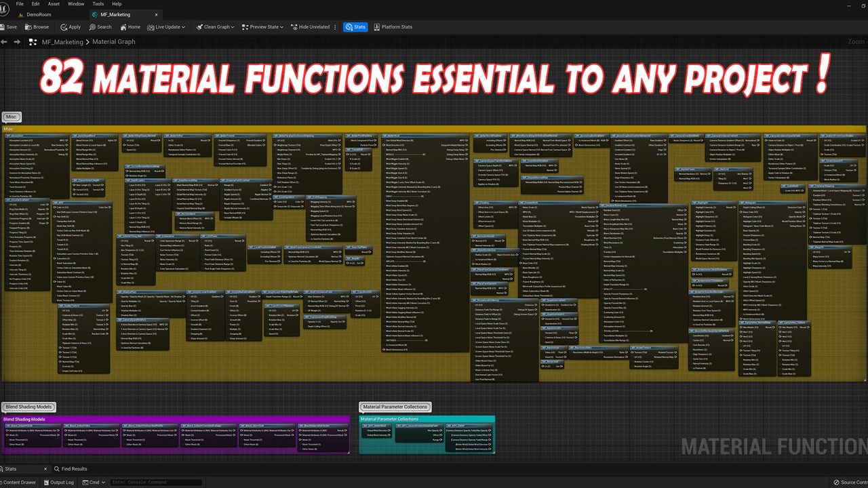This screenshot has height=488, width=868.
Task: Open the Live Update dropdown
Action: [167, 27]
